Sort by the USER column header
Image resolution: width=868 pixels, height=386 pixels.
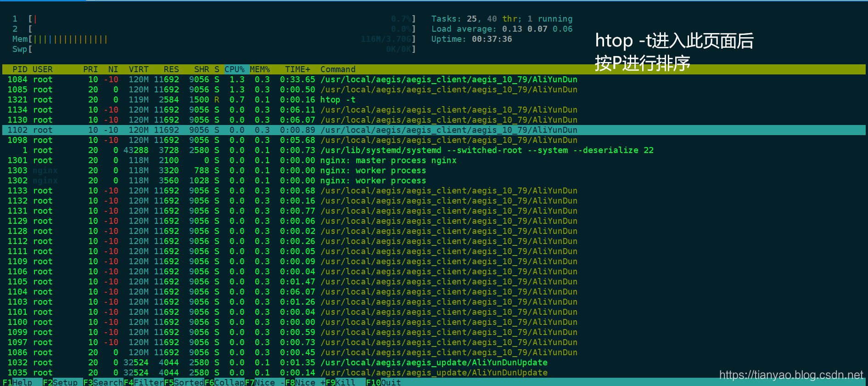[x=43, y=69]
